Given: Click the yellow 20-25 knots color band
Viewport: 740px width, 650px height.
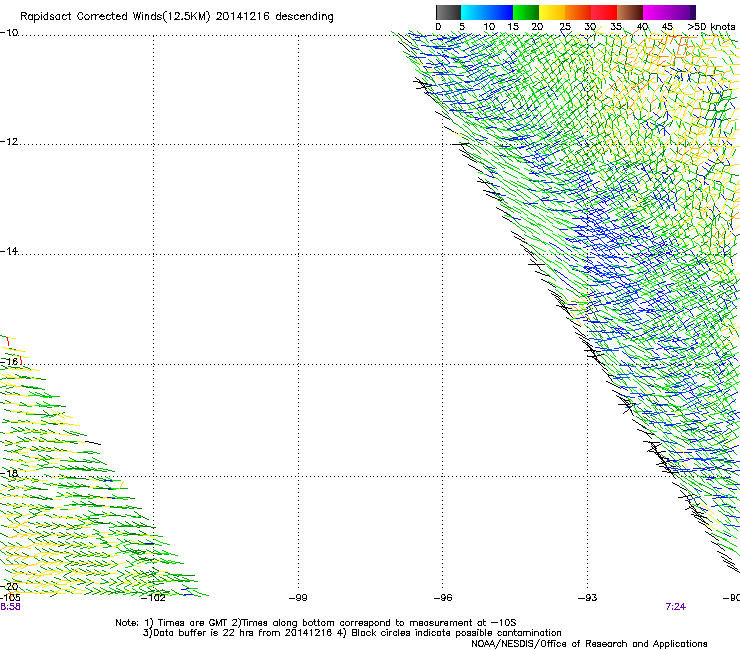Looking at the screenshot, I should [552, 12].
